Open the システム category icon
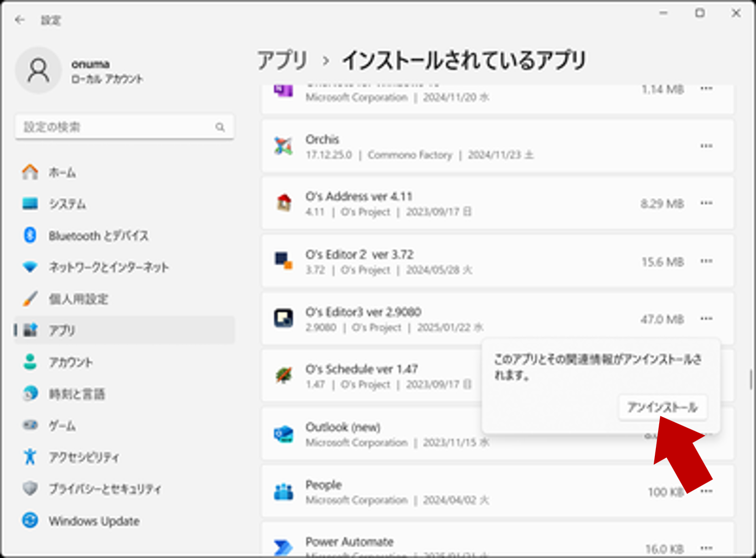 click(30, 204)
